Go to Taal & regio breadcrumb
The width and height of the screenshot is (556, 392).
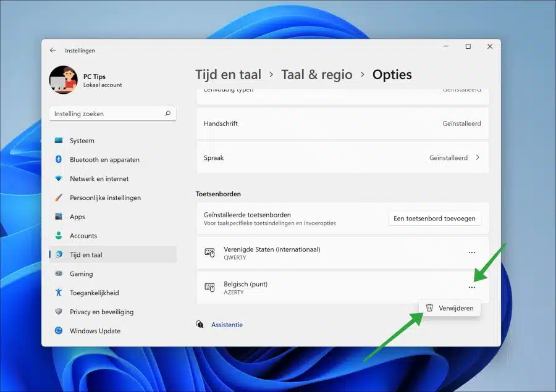coord(317,75)
